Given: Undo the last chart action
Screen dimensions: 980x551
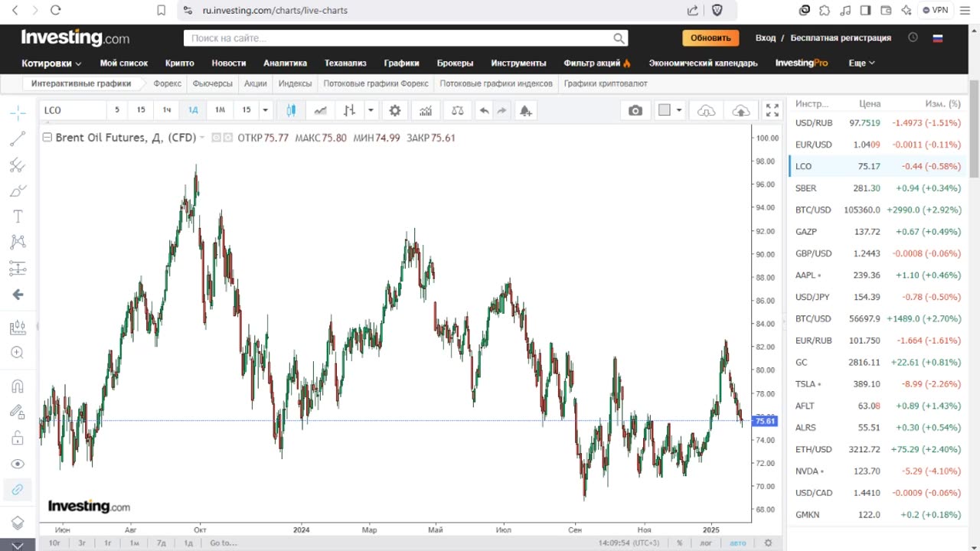Looking at the screenshot, I should coord(484,110).
